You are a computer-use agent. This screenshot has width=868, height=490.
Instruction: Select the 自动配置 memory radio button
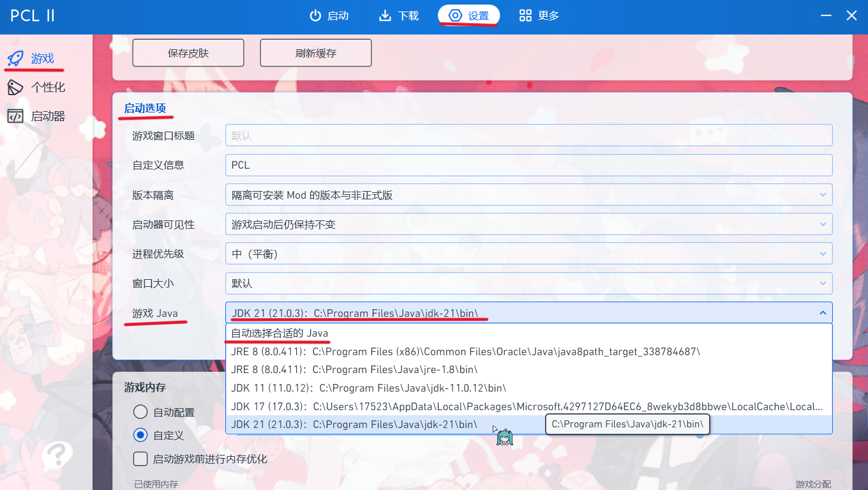pyautogui.click(x=140, y=412)
